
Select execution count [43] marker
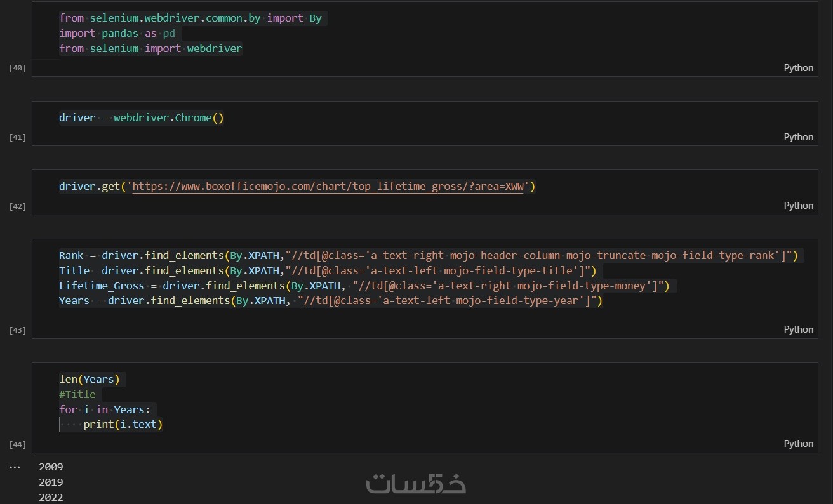17,330
